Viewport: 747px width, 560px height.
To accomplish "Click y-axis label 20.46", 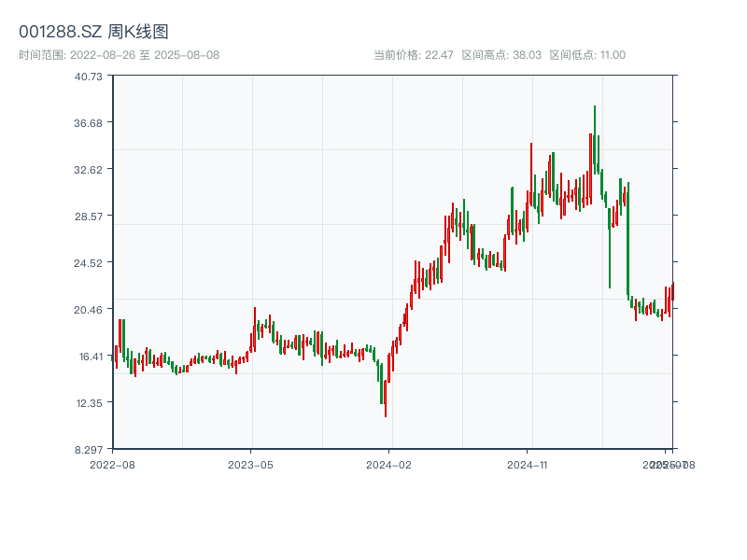I will [x=88, y=310].
